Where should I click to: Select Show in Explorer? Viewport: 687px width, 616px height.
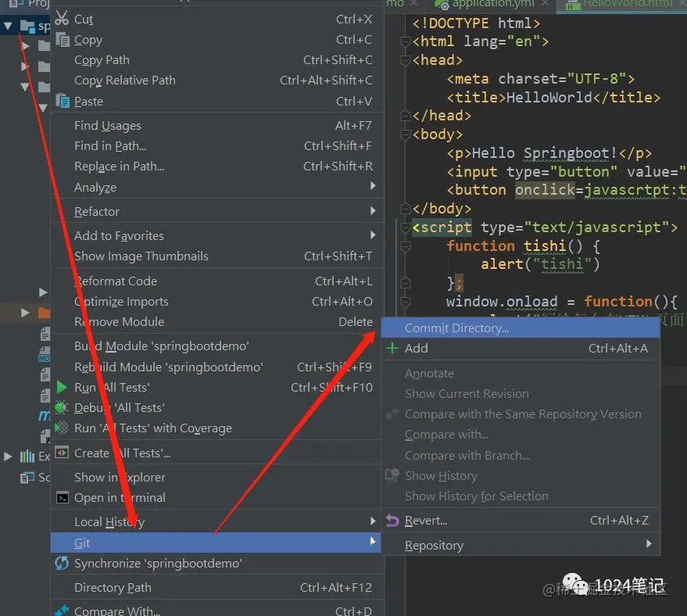pos(217,478)
